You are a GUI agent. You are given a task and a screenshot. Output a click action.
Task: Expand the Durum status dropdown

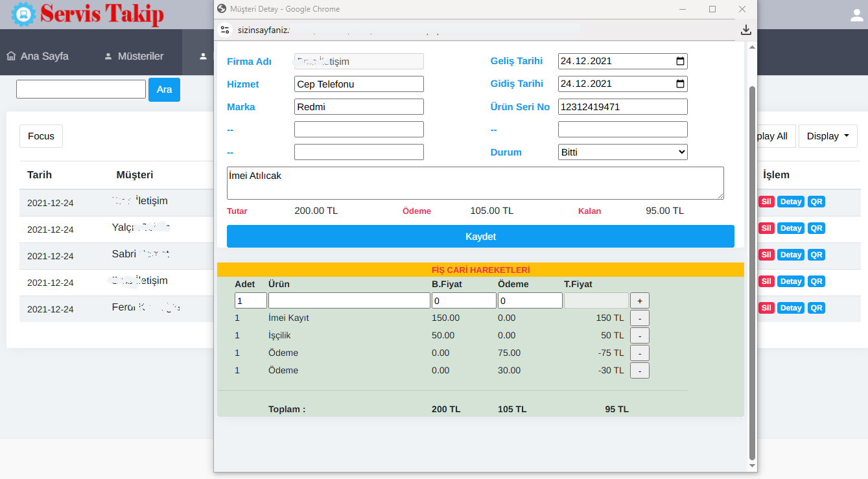click(x=622, y=152)
